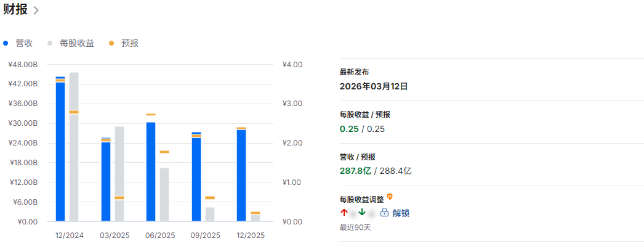Click the 06/2025 revenue forecast orange marker
644x246 pixels.
(151, 114)
